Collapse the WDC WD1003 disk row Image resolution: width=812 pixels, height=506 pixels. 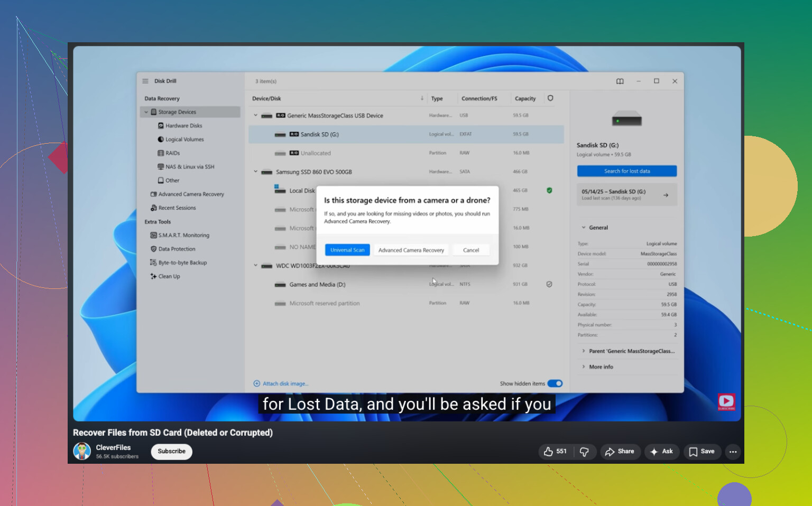(255, 266)
